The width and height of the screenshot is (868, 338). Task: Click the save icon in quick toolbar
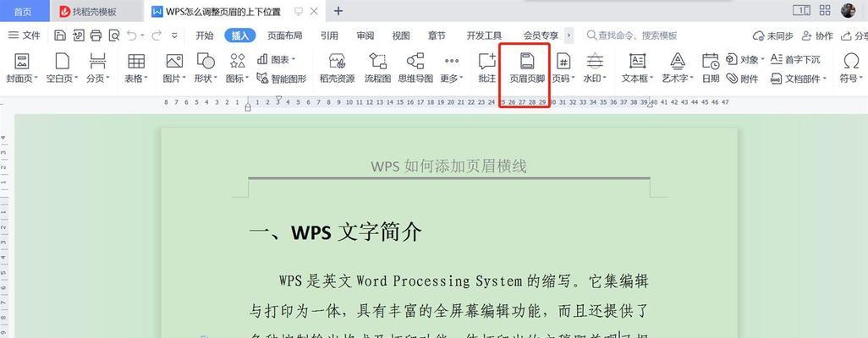[x=60, y=35]
